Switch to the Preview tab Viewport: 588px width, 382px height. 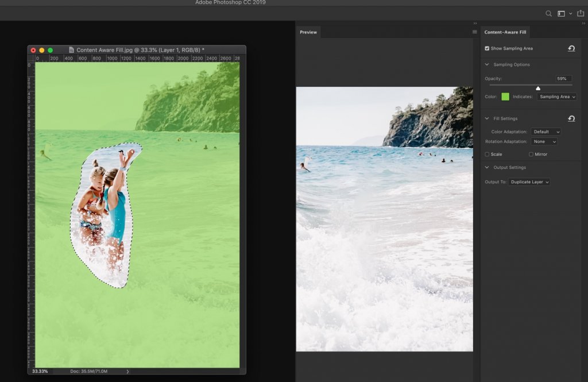pyautogui.click(x=308, y=32)
